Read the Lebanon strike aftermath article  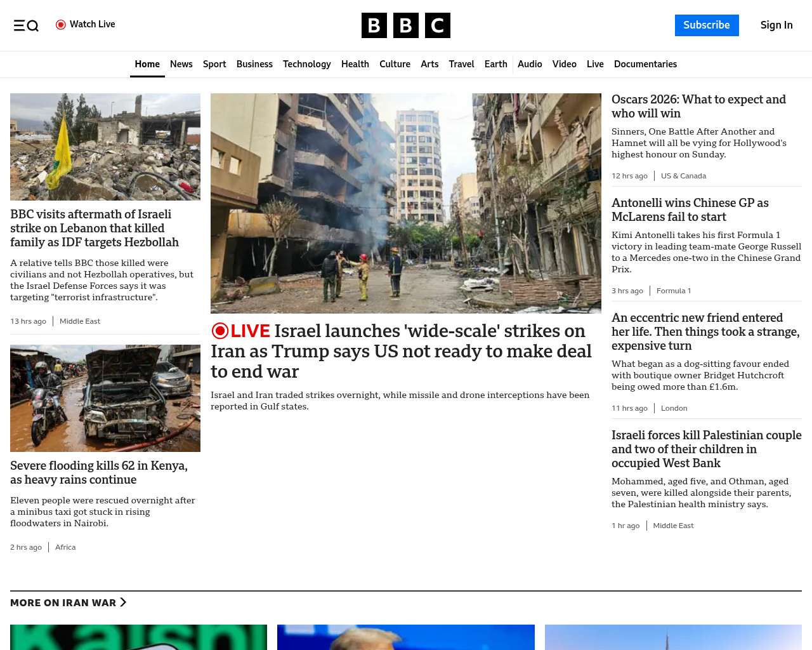[x=95, y=229]
